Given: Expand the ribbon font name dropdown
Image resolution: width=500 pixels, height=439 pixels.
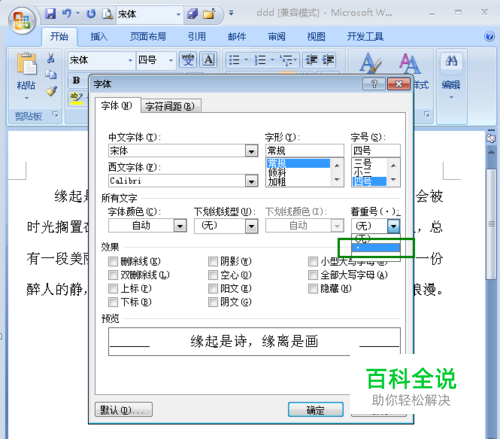Looking at the screenshot, I should pos(130,60).
